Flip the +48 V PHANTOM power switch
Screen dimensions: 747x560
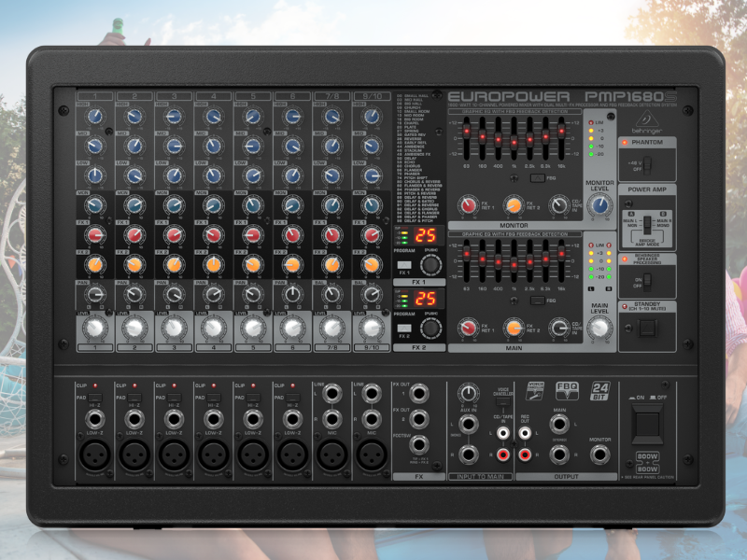(647, 165)
